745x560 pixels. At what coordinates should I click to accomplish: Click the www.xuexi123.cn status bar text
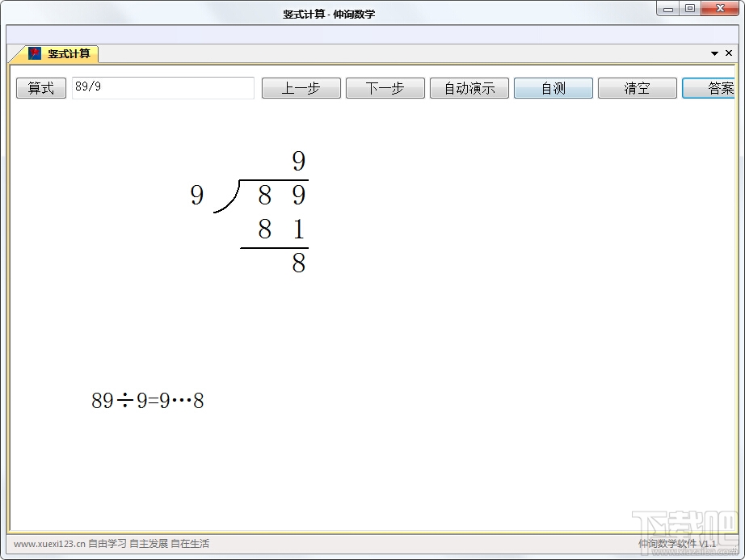click(112, 543)
